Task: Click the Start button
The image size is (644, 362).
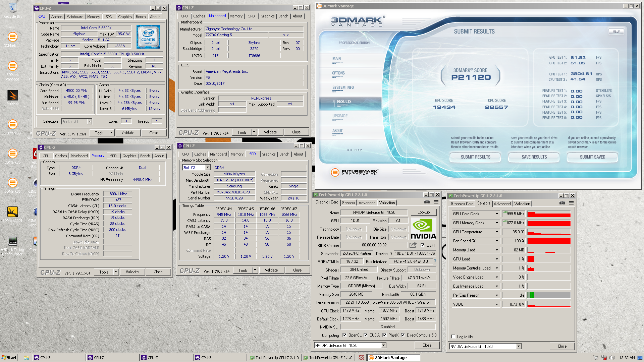Action: [x=9, y=358]
